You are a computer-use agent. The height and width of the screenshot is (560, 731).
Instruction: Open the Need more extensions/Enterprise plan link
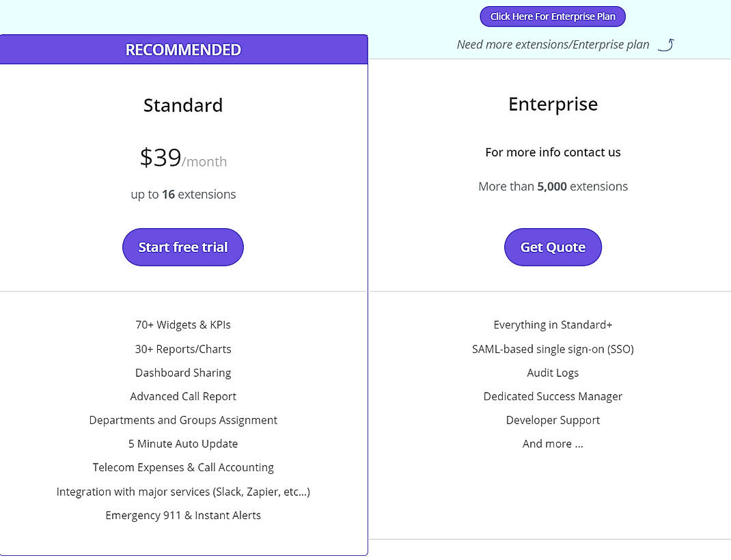pos(553,44)
